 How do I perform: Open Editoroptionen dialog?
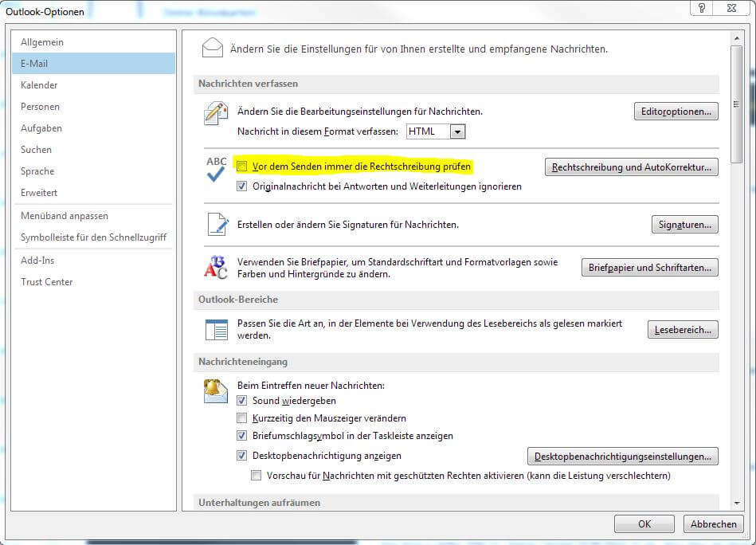(676, 112)
